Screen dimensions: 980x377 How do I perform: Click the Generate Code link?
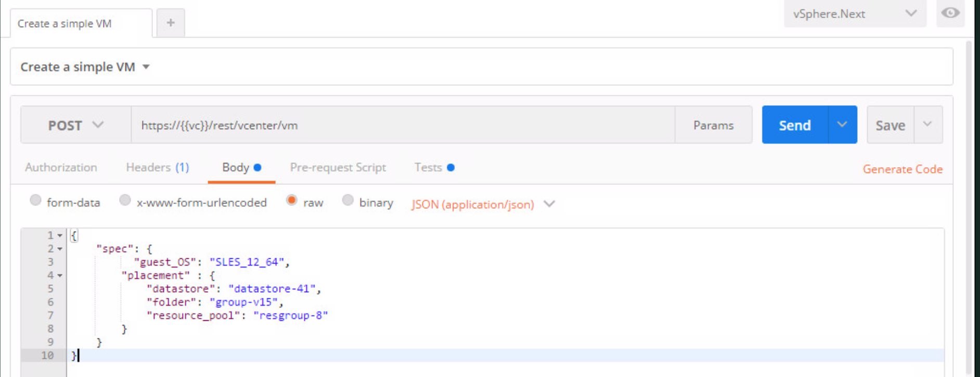(x=902, y=169)
